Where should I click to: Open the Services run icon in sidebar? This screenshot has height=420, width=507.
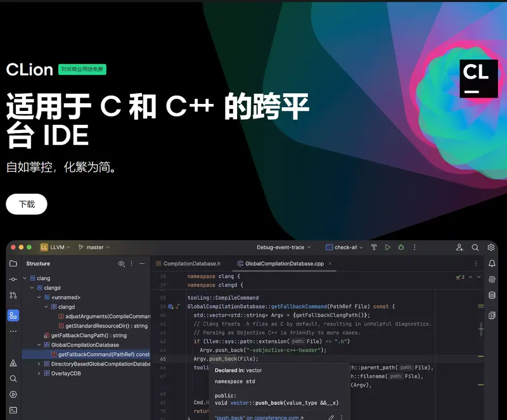point(13,394)
